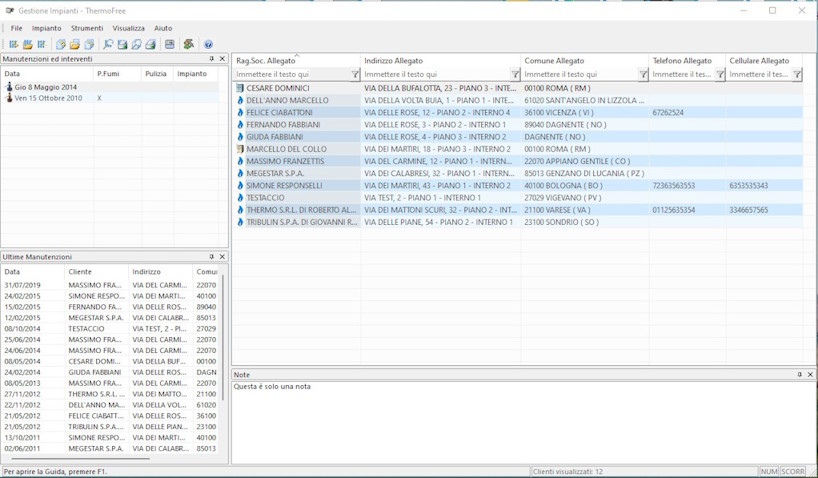Viewport: 818px width, 478px height.
Task: Open the Cellulare Allegato filter dropdown
Action: coord(797,75)
